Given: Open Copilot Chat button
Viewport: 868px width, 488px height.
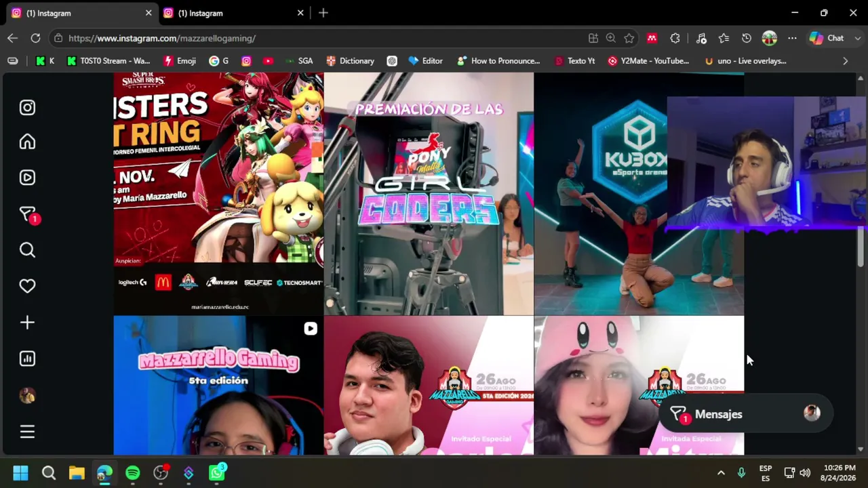Looking at the screenshot, I should 827,39.
